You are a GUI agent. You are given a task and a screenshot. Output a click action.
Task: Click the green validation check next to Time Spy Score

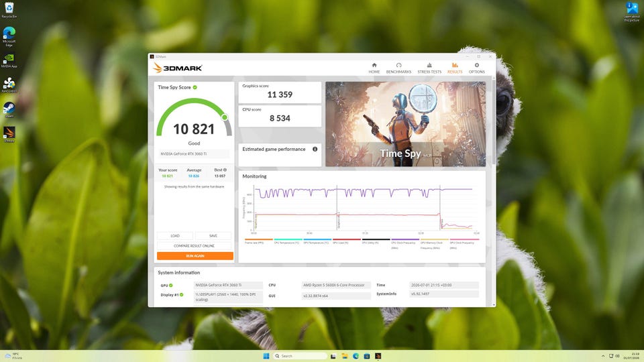click(x=195, y=87)
